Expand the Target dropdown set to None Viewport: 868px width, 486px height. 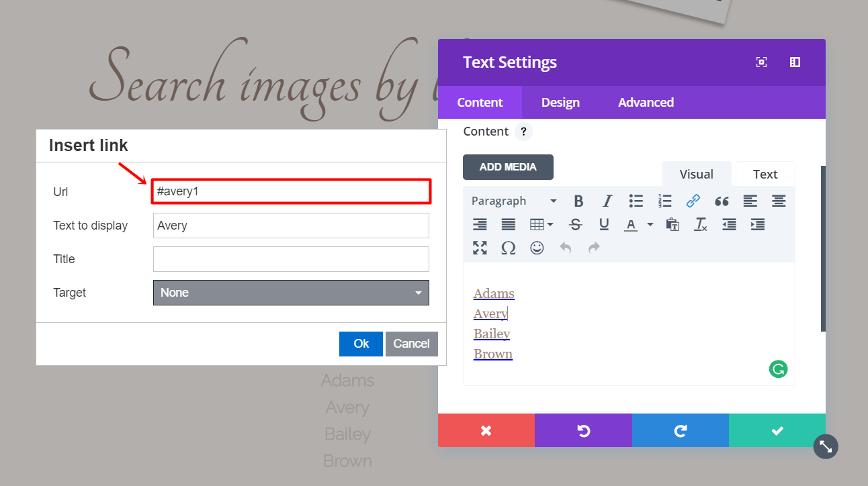(291, 293)
